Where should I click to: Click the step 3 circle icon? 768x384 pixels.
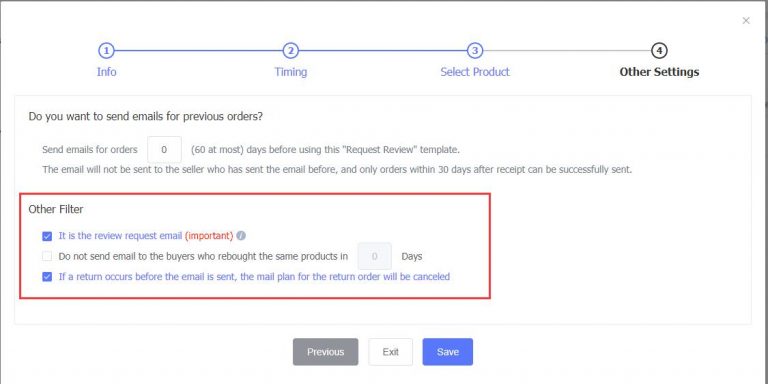[475, 50]
